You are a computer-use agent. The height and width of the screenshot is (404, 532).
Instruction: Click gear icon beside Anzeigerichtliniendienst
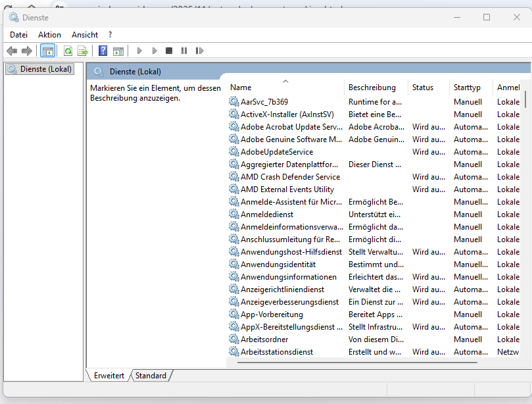(233, 289)
